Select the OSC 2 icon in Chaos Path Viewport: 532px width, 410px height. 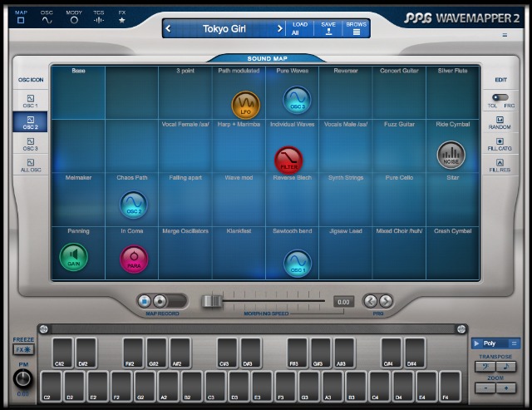click(x=134, y=205)
